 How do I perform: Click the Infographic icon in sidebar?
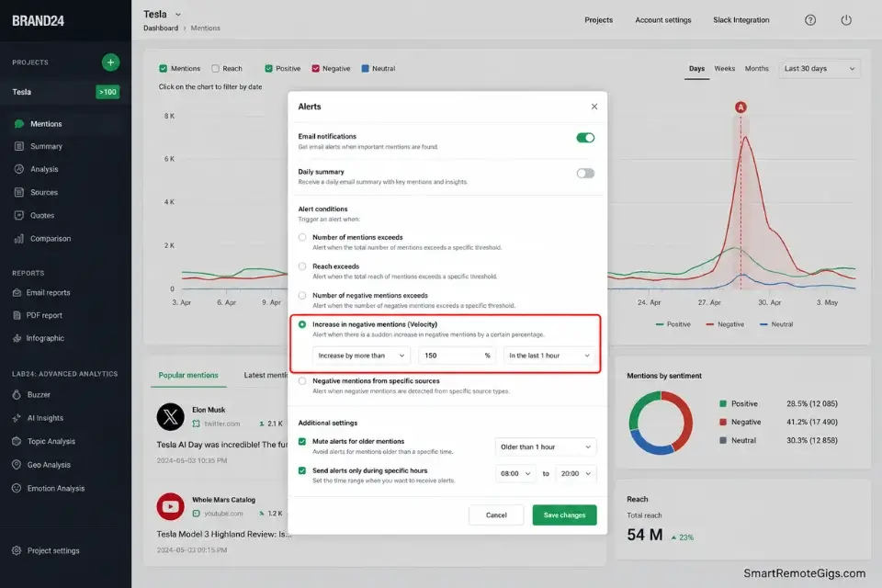[x=17, y=338]
